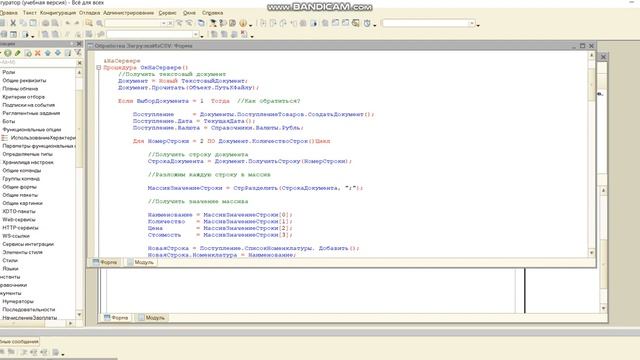Select the Web-сервисы tree item

point(19,219)
